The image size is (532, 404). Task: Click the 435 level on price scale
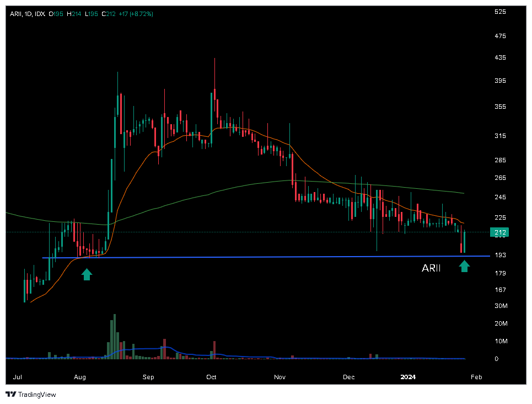click(500, 57)
